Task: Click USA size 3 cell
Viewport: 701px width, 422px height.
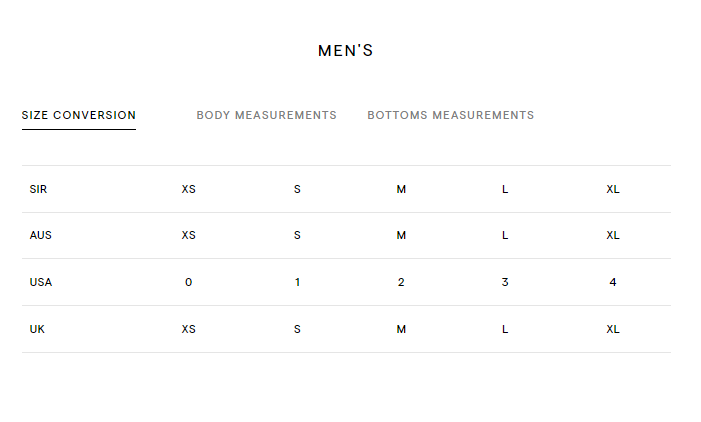Action: tap(505, 282)
